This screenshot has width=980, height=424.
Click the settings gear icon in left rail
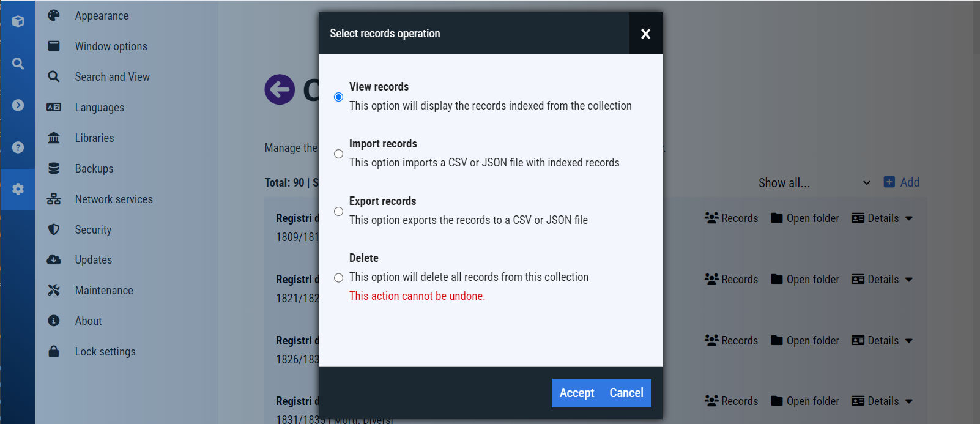tap(18, 189)
